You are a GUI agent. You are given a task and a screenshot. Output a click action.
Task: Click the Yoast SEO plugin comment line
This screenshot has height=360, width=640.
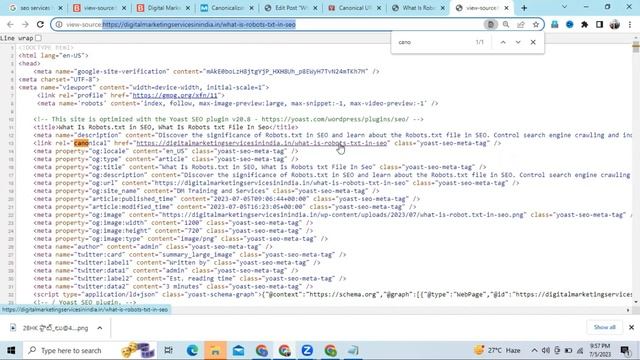tap(228, 119)
